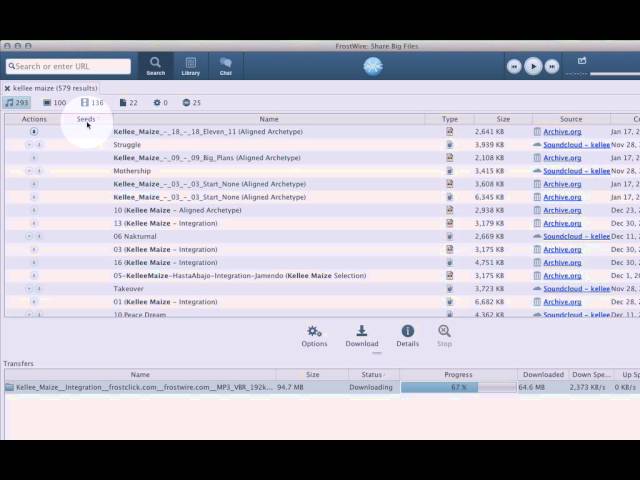This screenshot has height=480, width=640.
Task: Open Archive.org link for Eleven_11 row
Action: click(562, 132)
